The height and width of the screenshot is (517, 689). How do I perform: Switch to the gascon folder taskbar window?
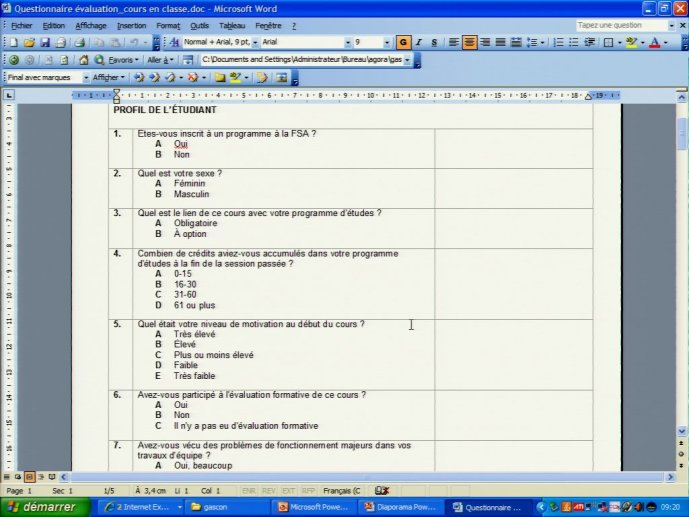(x=226, y=507)
